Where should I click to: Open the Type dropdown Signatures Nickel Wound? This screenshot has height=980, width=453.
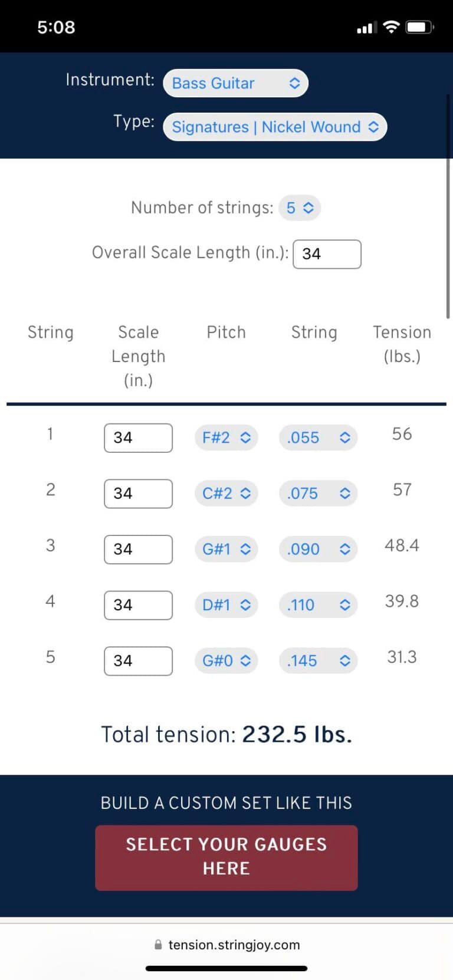(x=275, y=127)
